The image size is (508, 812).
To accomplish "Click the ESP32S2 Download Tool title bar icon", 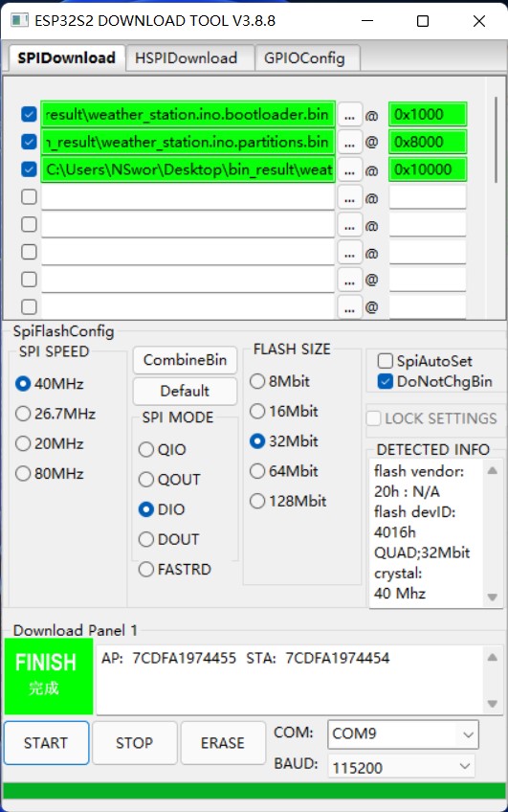I will tap(20, 21).
